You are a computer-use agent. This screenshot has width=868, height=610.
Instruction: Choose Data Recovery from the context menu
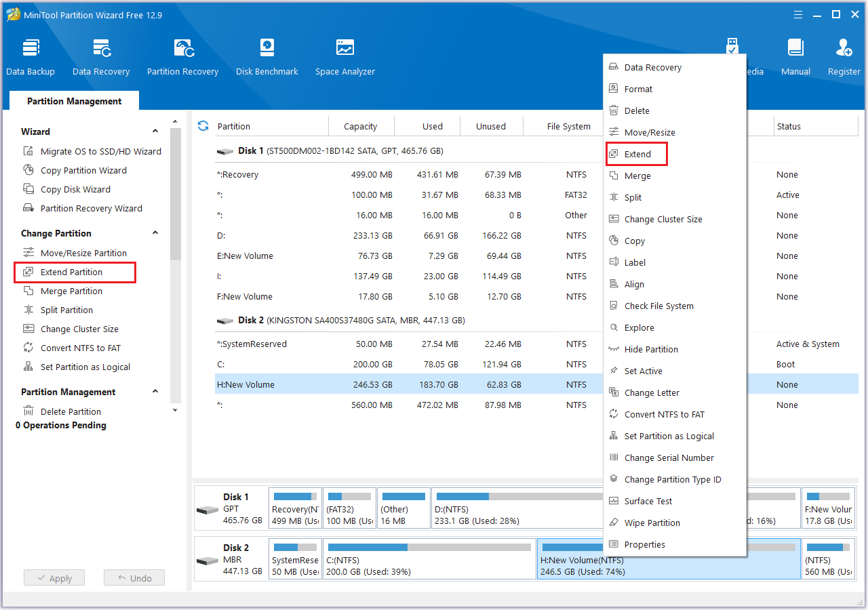[675, 67]
